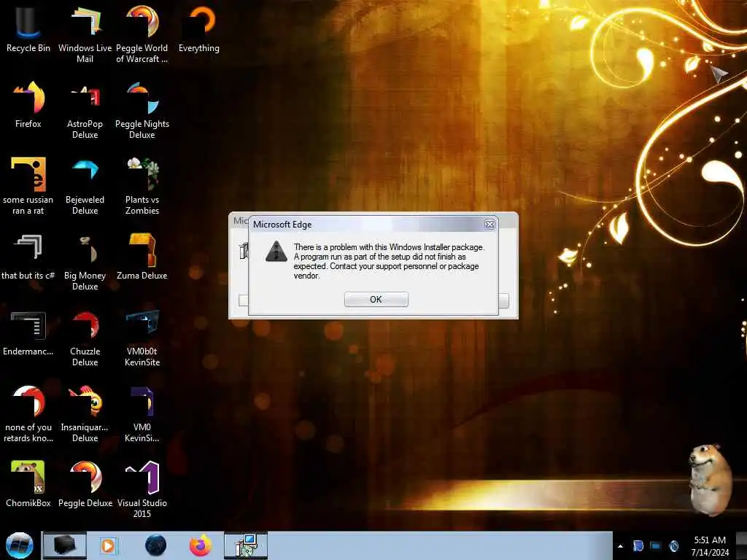
Task: Select the Endermanc... desktop icon
Action: [x=28, y=332]
